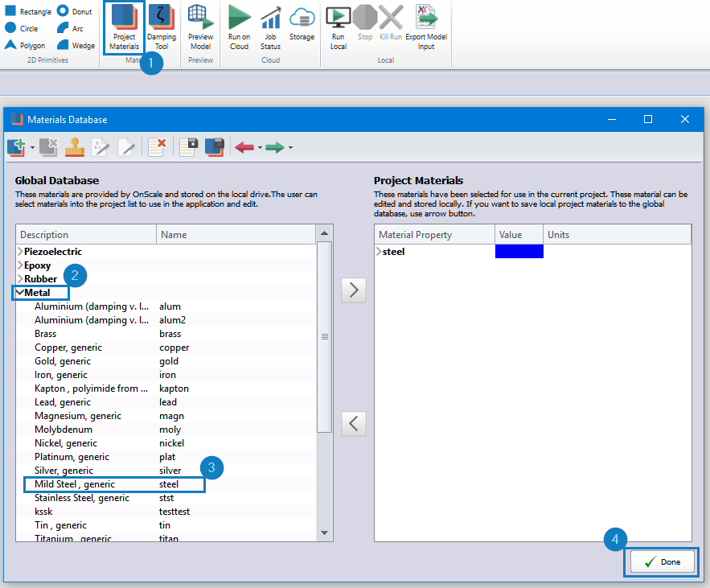Image resolution: width=710 pixels, height=588 pixels.
Task: Select the Donut primitive
Action: coord(75,11)
